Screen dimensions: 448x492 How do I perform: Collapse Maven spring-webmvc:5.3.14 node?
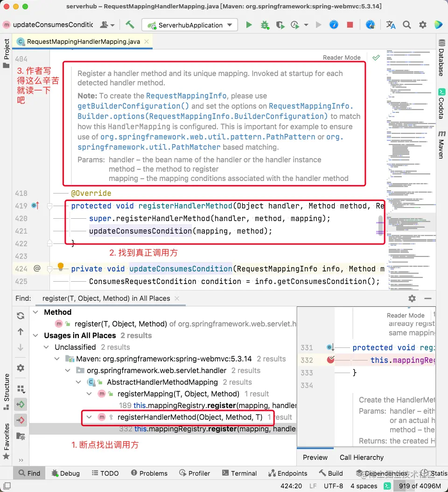pyautogui.click(x=57, y=359)
